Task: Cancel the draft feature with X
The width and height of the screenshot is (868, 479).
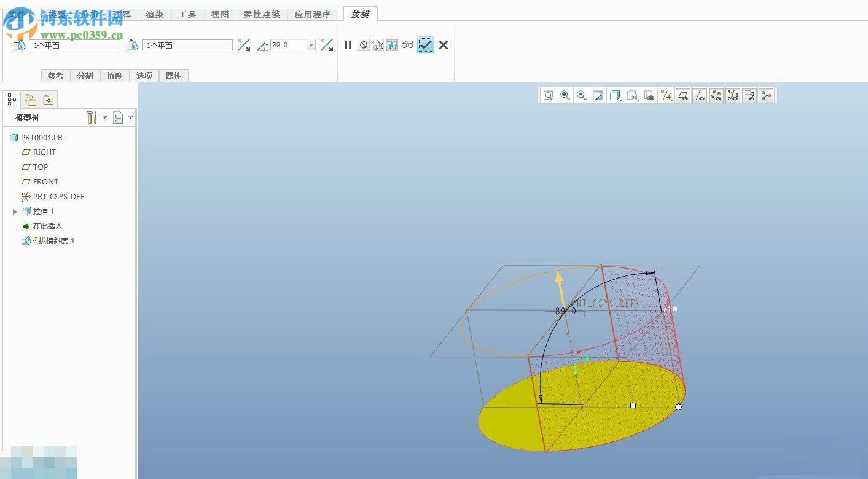Action: tap(444, 45)
